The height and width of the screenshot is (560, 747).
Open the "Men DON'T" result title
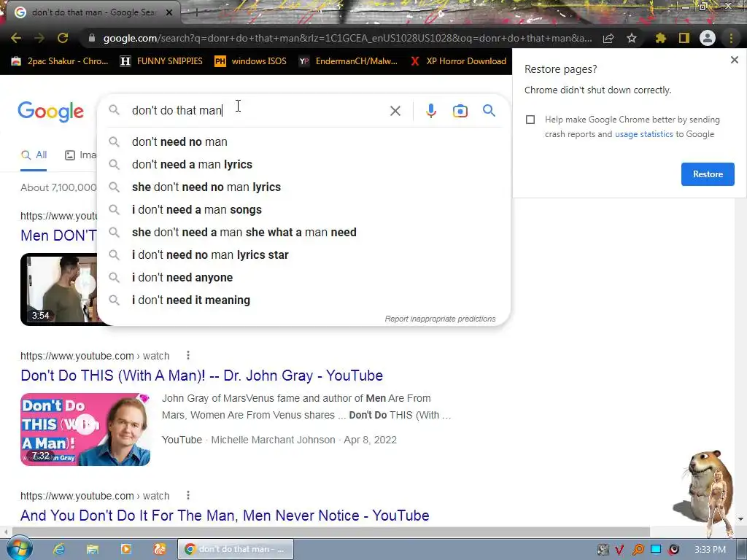(x=58, y=236)
